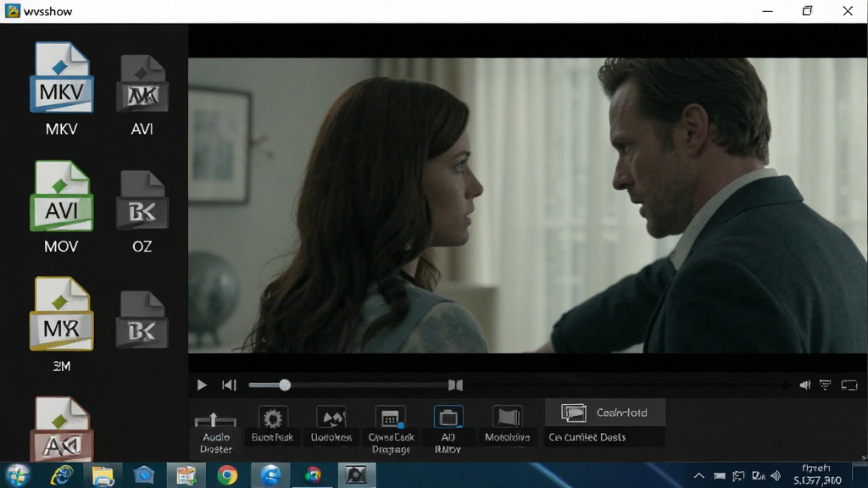The width and height of the screenshot is (868, 488).
Task: Select the gray AVI file icon
Action: coord(142,83)
